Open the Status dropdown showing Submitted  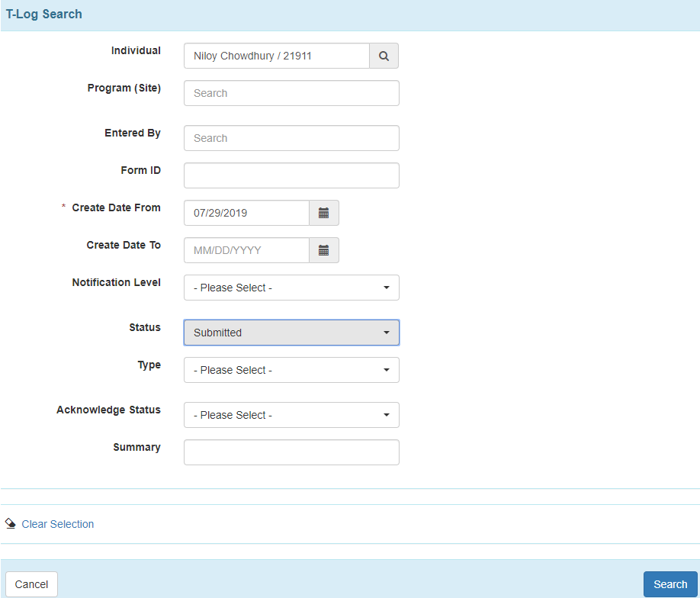[291, 333]
